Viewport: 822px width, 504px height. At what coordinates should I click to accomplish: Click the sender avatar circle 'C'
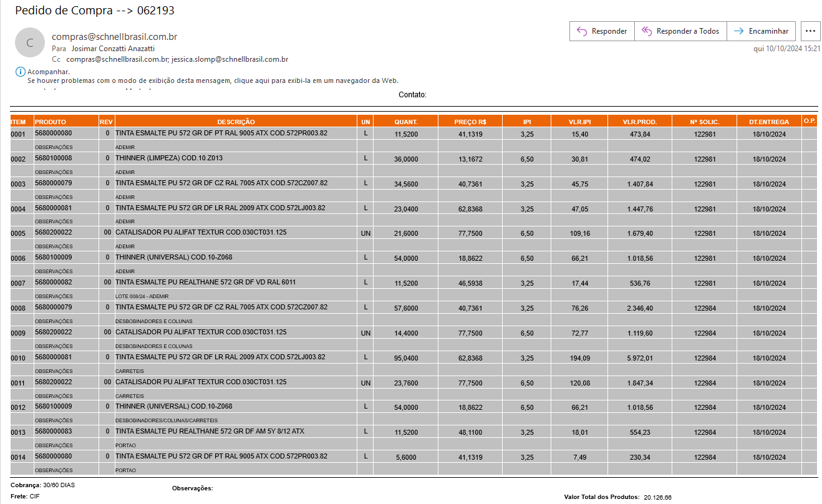tap(29, 43)
